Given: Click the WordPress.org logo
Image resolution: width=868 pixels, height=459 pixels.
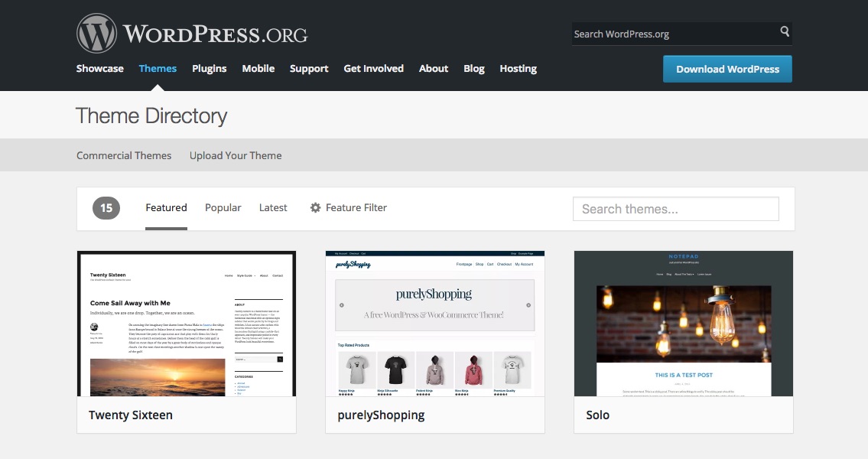Looking at the screenshot, I should 191,33.
